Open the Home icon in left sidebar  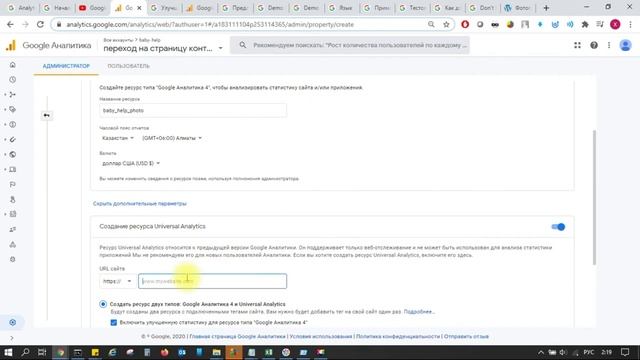(13, 65)
